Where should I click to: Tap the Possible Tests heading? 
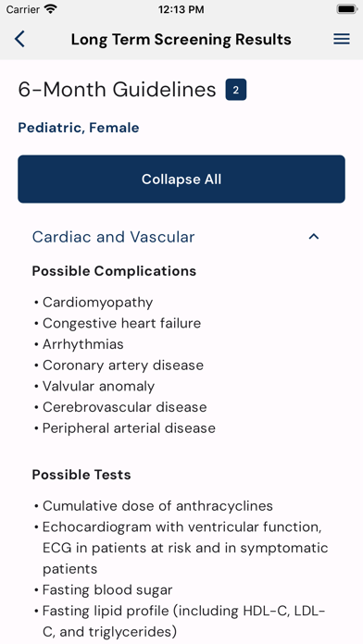(x=81, y=475)
